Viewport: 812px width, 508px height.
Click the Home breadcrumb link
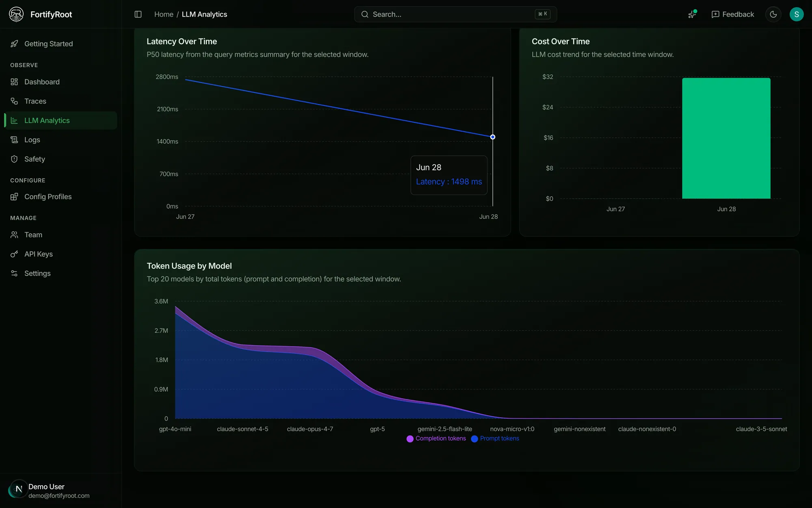[164, 14]
